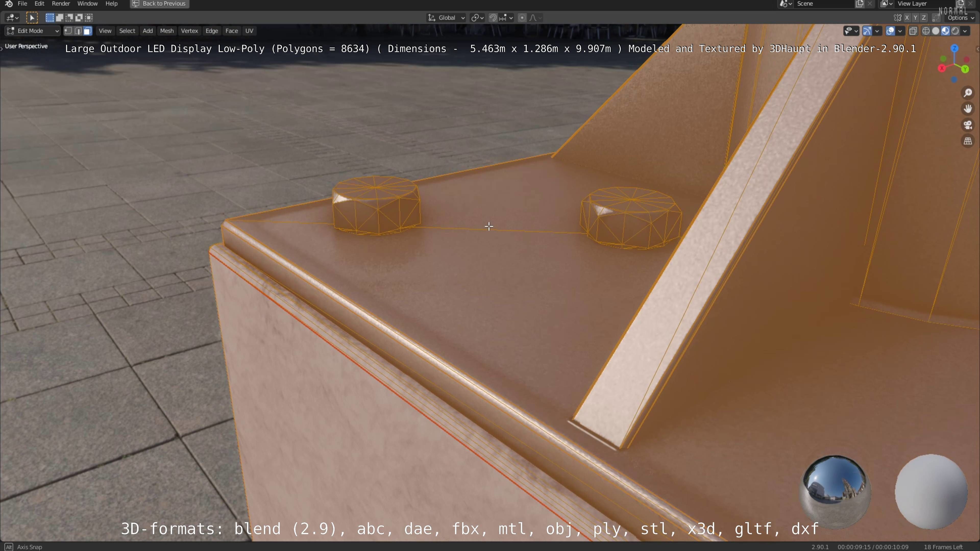Toggle Z axis mirror

click(x=924, y=18)
